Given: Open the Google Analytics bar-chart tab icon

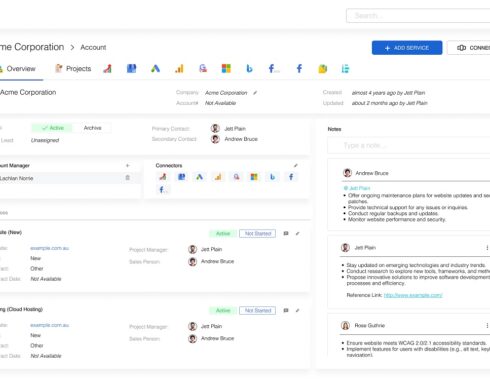Looking at the screenshot, I should click(179, 69).
